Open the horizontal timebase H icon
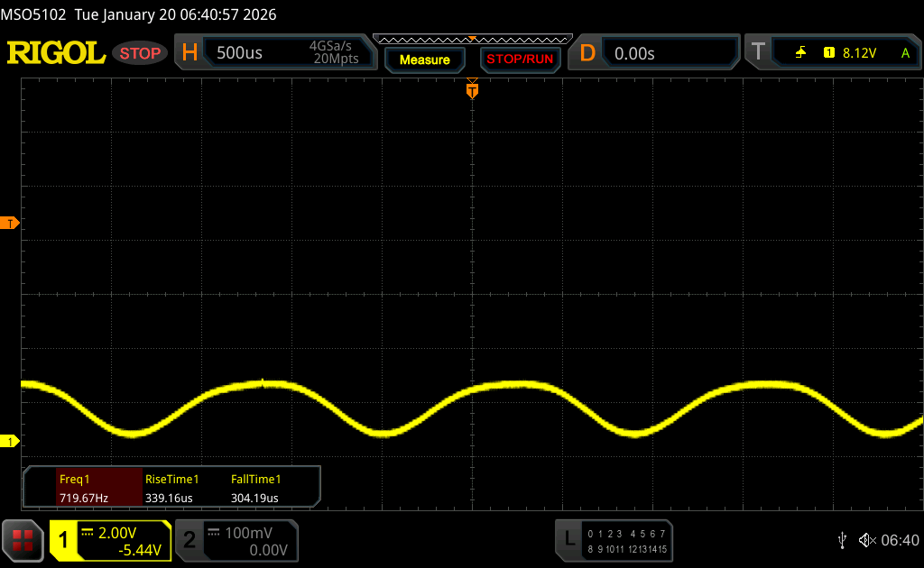This screenshot has height=568, width=924. (x=189, y=53)
